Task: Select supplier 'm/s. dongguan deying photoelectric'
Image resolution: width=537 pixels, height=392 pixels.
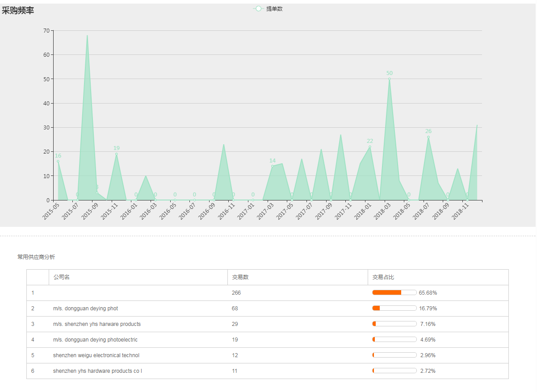Action: click(96, 340)
